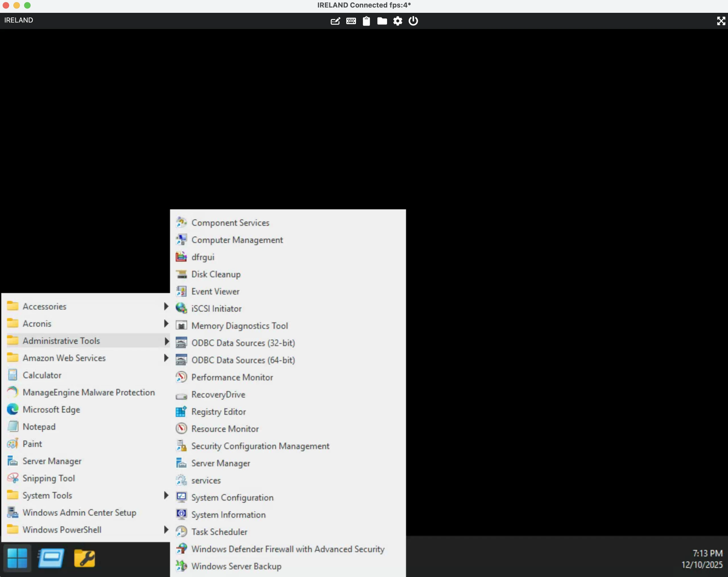
Task: Expand the System Tools folder arrow
Action: tap(166, 495)
